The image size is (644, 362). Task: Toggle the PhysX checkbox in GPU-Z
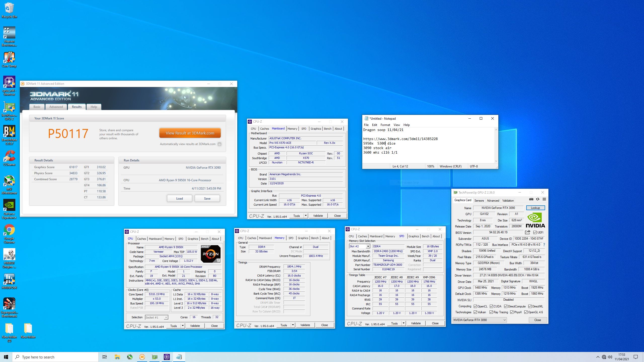click(512, 312)
